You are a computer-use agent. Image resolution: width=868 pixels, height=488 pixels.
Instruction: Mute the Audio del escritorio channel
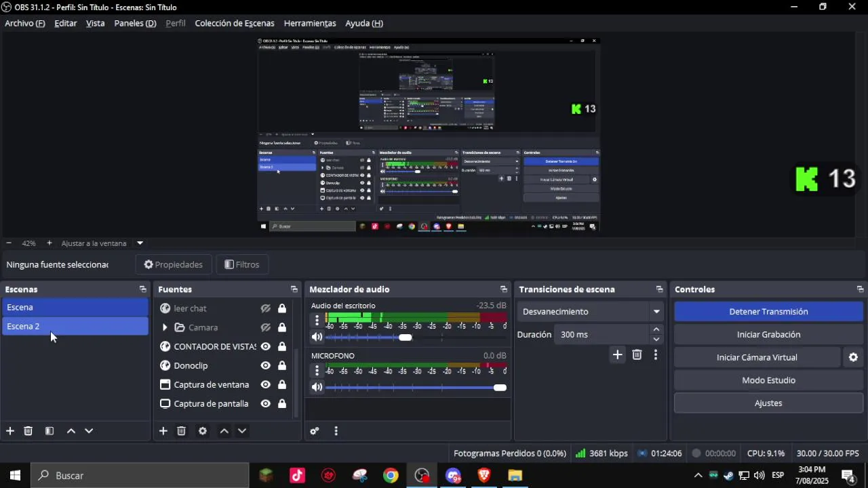click(317, 337)
